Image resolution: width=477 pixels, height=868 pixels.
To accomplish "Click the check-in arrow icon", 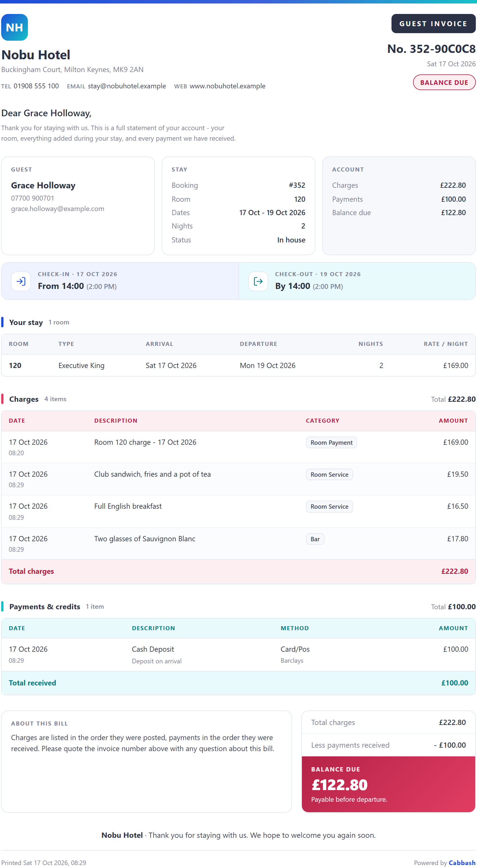I will pyautogui.click(x=21, y=281).
